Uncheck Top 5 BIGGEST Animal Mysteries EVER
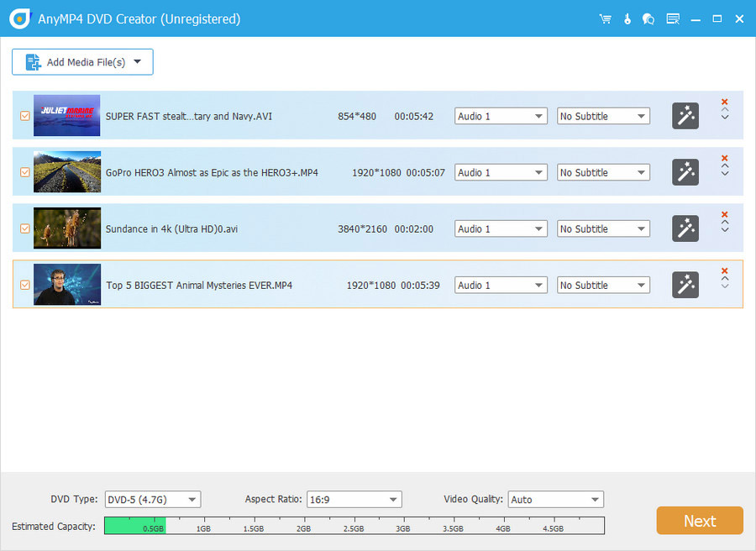 tap(24, 285)
